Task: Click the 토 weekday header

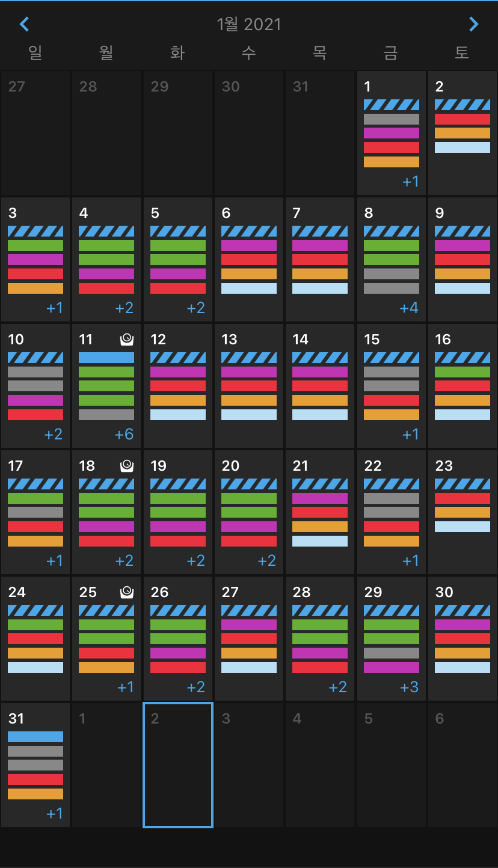Action: pyautogui.click(x=462, y=52)
